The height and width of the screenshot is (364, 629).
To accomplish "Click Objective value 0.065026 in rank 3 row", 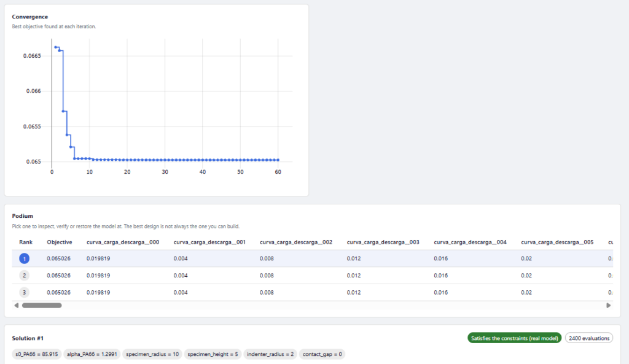I will (x=58, y=292).
